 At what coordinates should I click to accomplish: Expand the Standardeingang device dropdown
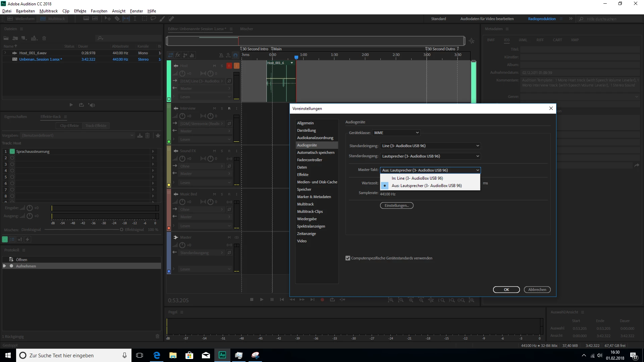430,146
